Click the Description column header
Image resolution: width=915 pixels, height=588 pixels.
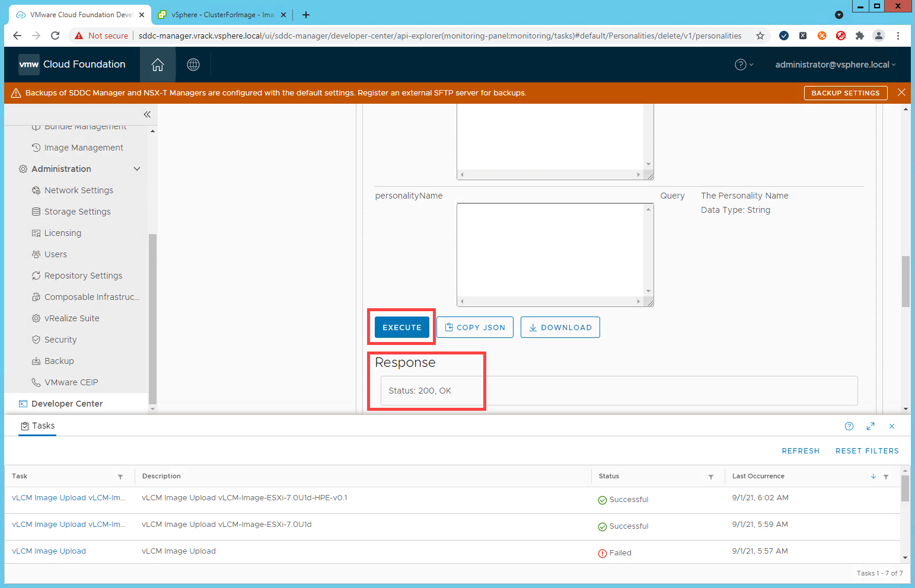pos(161,476)
